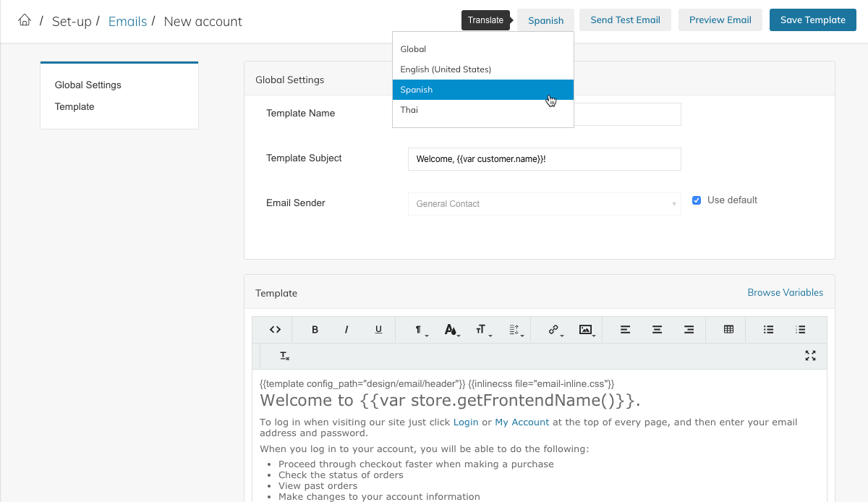Open font size options
The height and width of the screenshot is (502, 868).
coord(483,329)
